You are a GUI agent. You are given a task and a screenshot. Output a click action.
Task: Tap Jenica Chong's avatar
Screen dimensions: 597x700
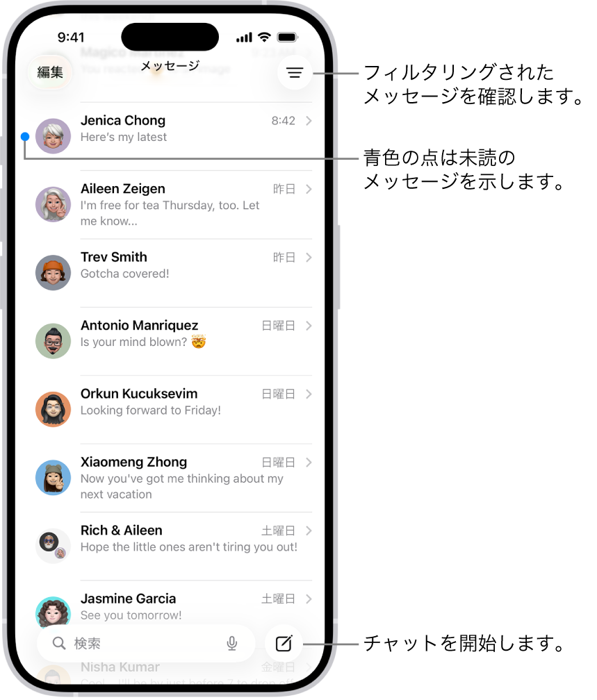click(54, 136)
